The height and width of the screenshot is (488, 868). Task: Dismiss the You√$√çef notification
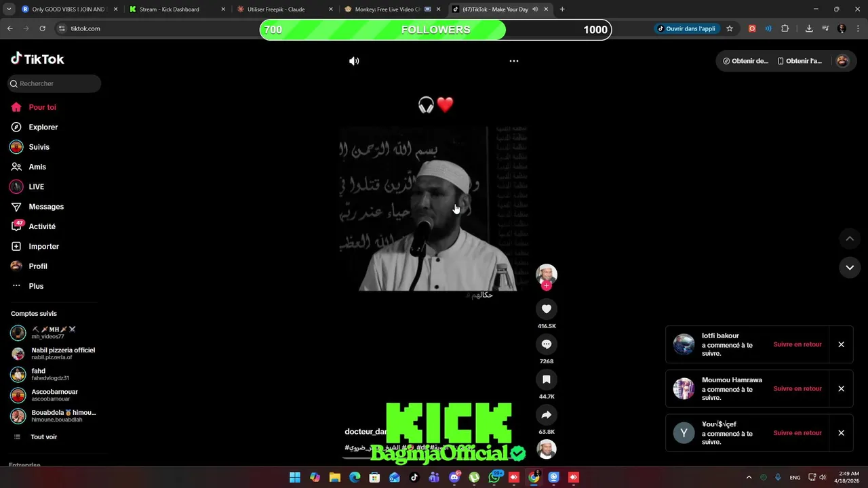coord(841,433)
